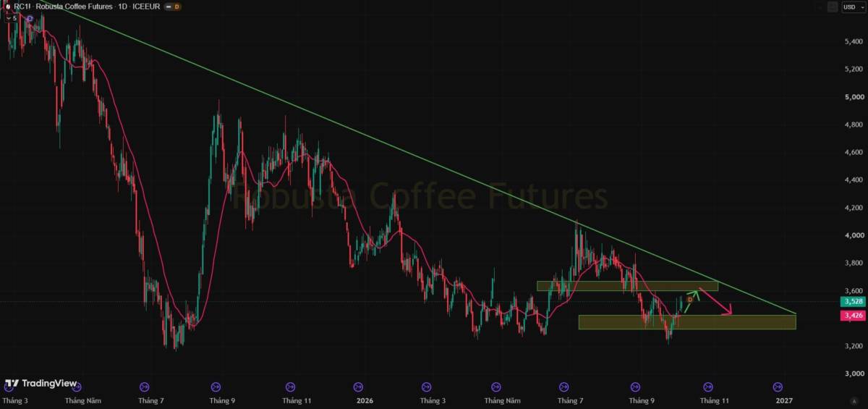
Task: Click the 1D interval label in the chart legend
Action: [x=122, y=6]
